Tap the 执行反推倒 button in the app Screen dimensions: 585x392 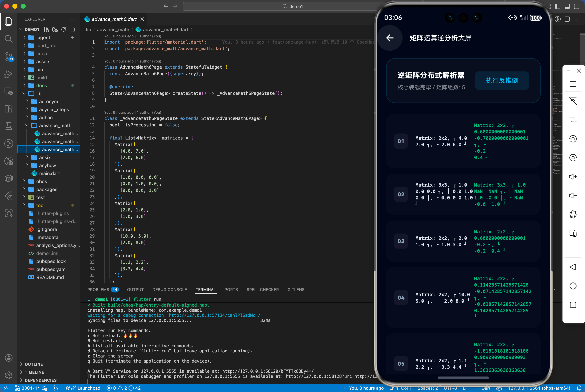click(501, 80)
